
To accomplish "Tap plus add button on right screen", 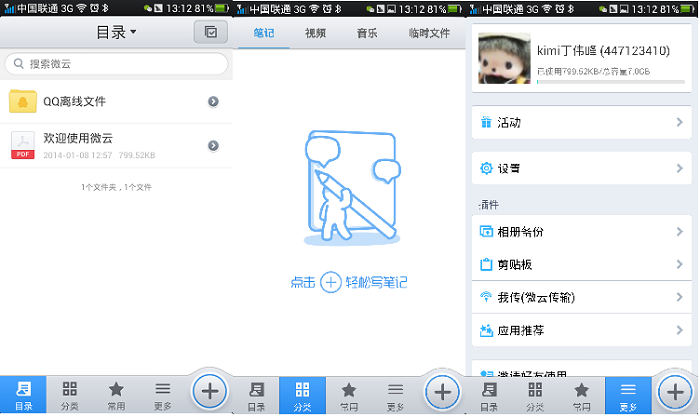I will [675, 392].
